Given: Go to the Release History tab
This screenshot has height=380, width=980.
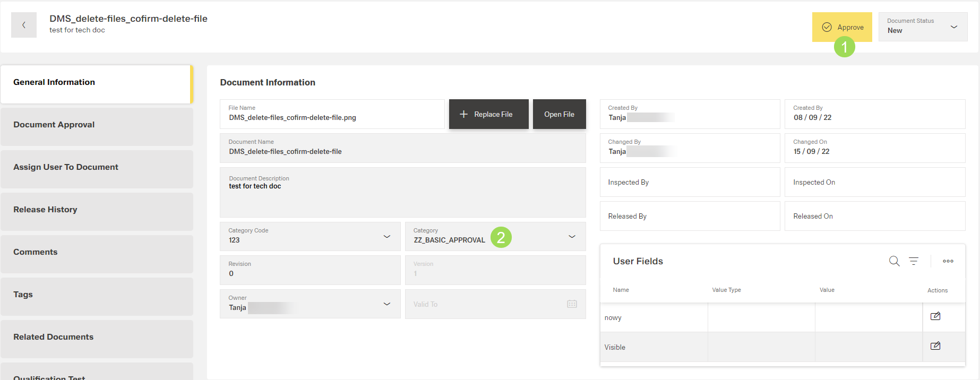Looking at the screenshot, I should coord(97,210).
